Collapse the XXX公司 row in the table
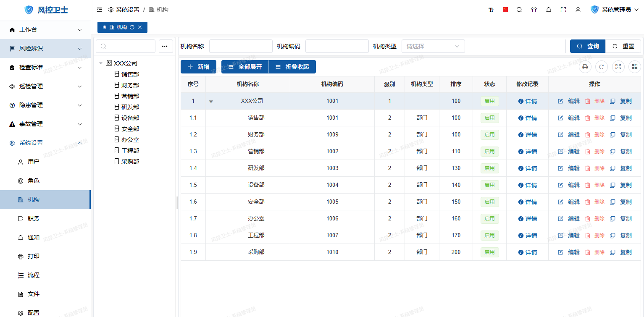644x317 pixels. (x=211, y=101)
